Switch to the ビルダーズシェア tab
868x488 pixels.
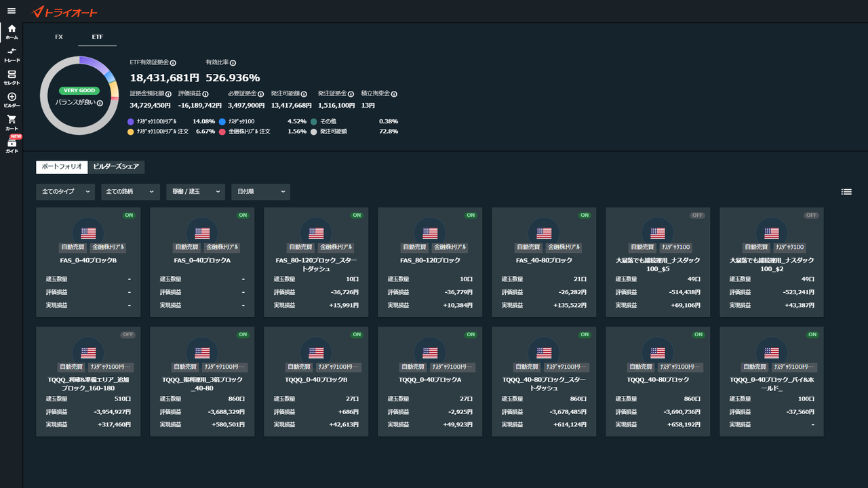tap(116, 167)
